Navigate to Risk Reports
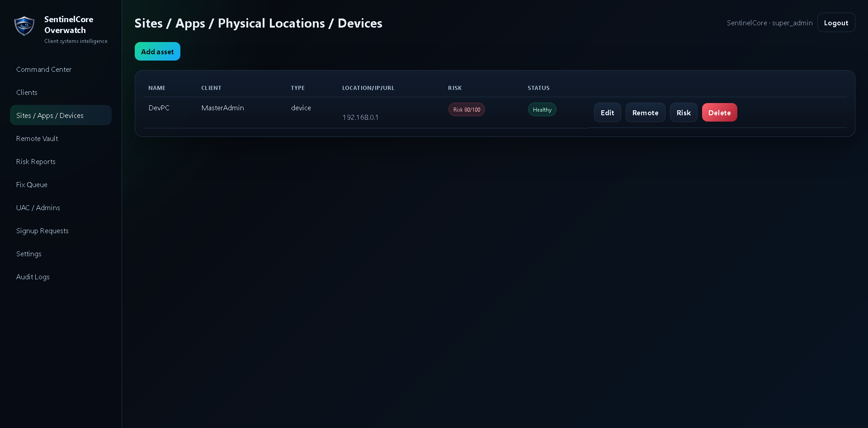The height and width of the screenshot is (428, 868). (x=61, y=161)
